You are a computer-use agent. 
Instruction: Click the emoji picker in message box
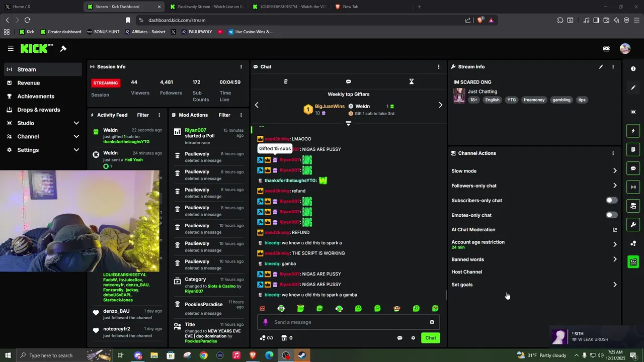[432, 322]
